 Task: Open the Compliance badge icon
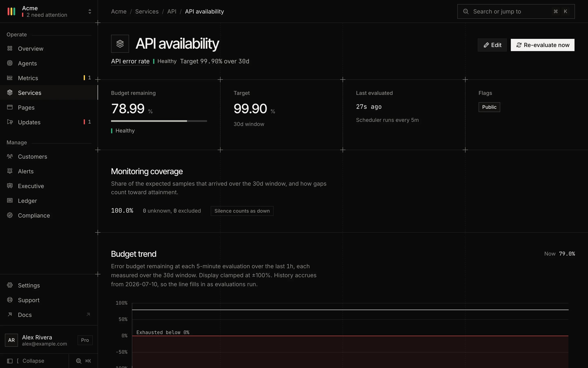[10, 215]
